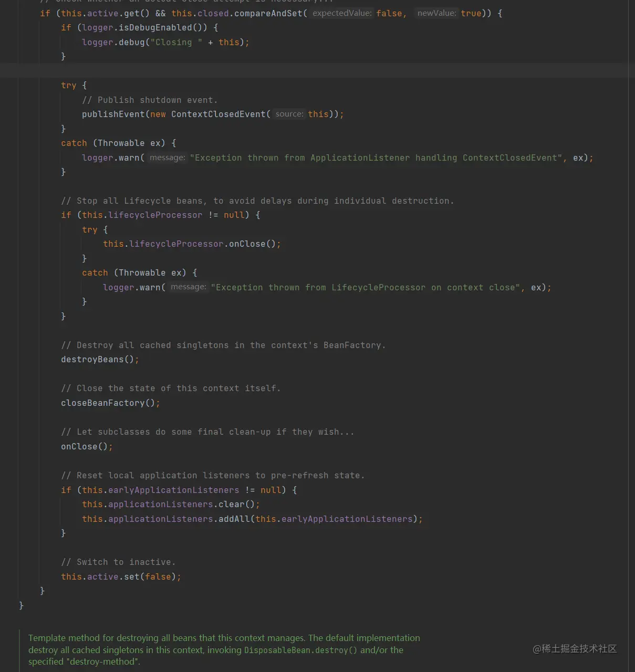
Task: Click DisposableBean.destroy() in the doc comment
Action: point(300,650)
